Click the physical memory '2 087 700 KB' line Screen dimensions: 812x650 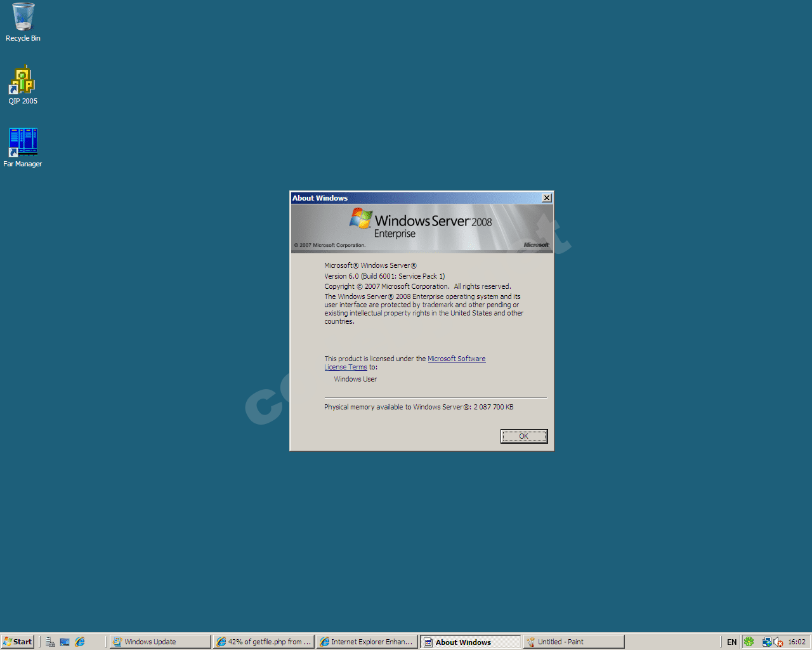pos(419,407)
